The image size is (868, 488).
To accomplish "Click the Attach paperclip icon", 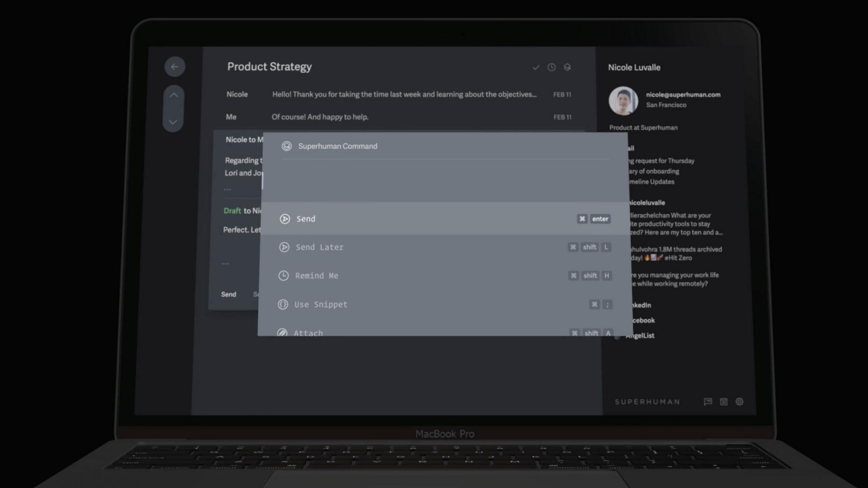I will pos(282,333).
